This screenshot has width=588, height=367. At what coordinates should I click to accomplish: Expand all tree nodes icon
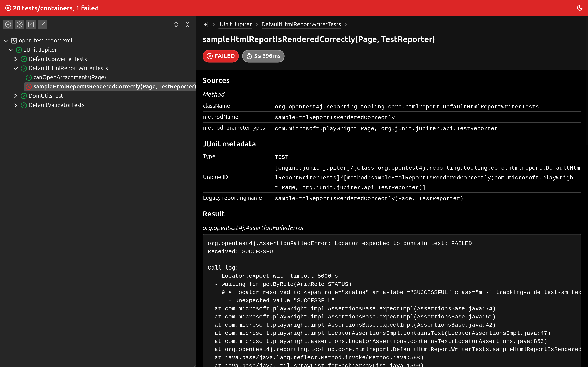[x=176, y=24]
